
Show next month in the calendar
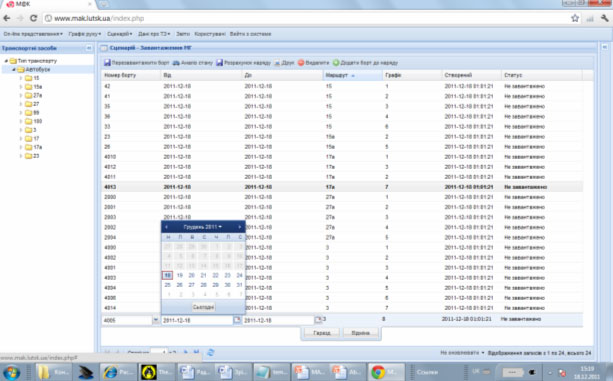click(240, 227)
